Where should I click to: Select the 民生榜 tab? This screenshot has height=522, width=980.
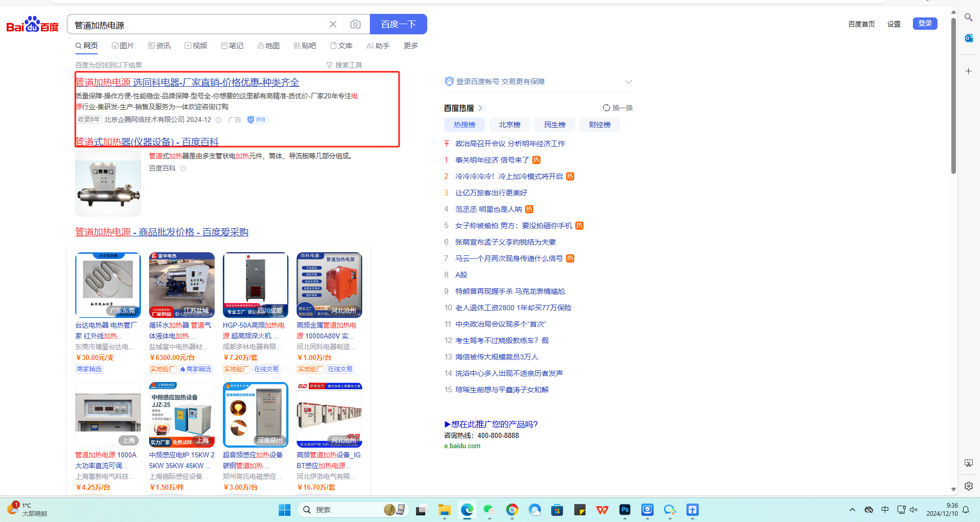coord(555,125)
